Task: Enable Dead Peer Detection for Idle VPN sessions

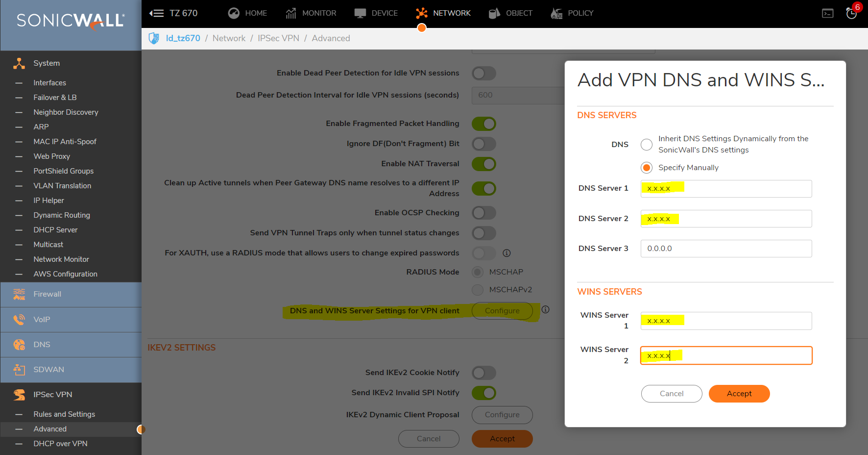Action: 484,74
